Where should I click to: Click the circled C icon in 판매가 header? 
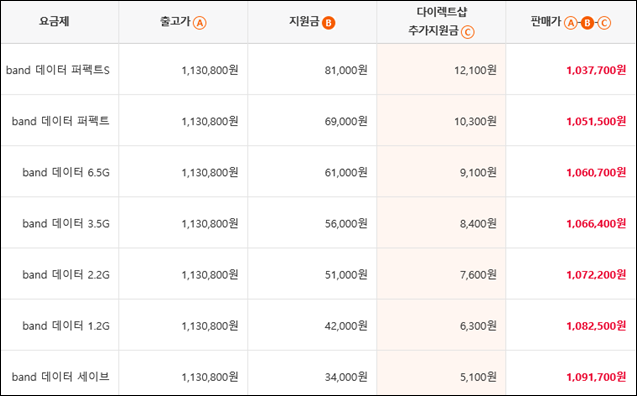tap(604, 23)
